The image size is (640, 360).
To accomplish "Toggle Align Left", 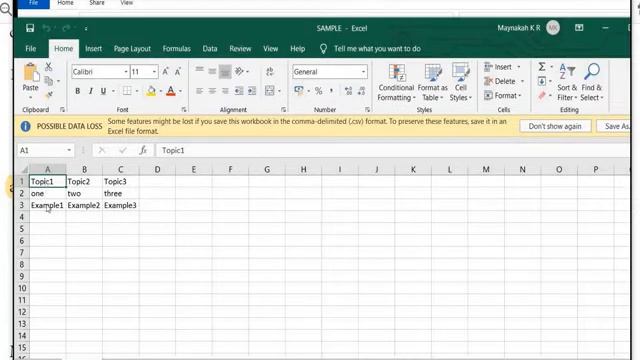I will [x=199, y=91].
